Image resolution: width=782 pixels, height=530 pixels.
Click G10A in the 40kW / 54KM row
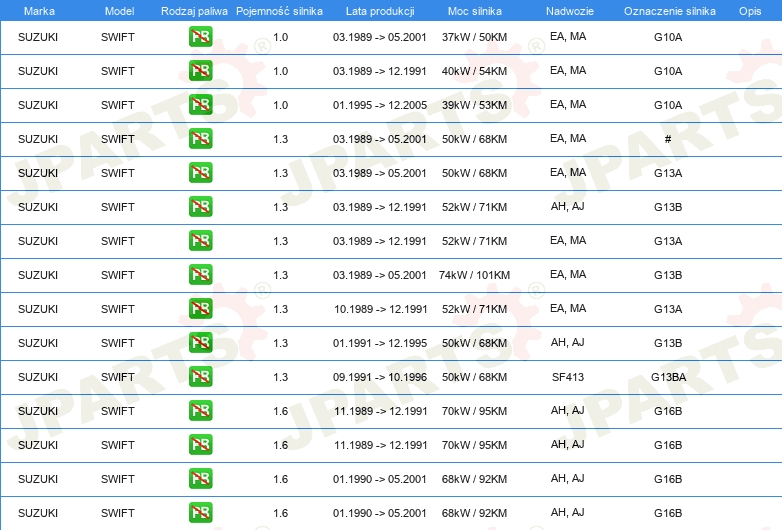click(x=668, y=71)
